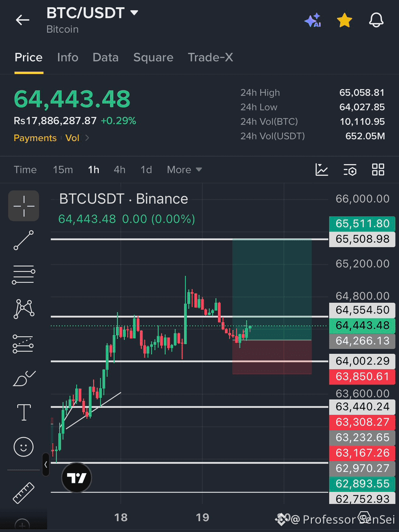Select the ruler measure tool
The width and height of the screenshot is (399, 532).
pos(24,493)
